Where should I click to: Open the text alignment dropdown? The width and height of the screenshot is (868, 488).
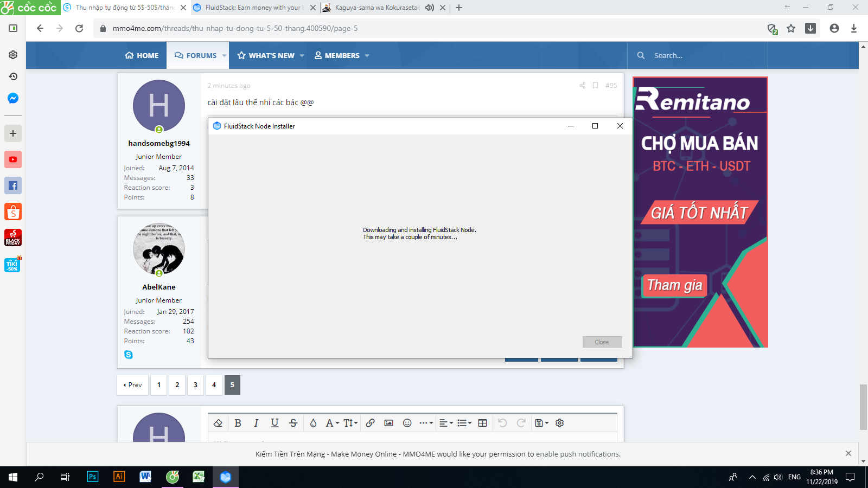click(446, 423)
